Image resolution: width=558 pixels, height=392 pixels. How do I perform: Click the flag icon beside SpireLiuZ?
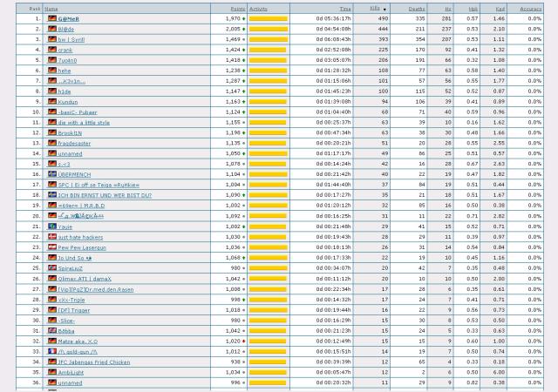(51, 268)
